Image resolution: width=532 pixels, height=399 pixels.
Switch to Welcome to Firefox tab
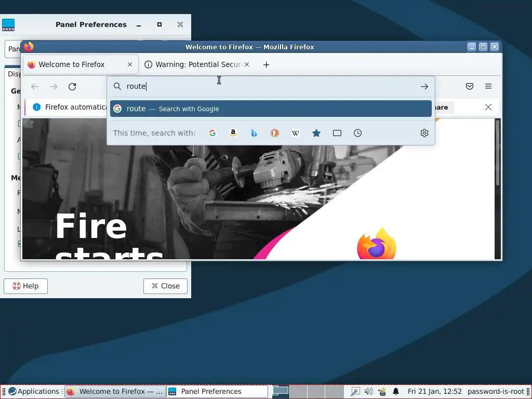click(81, 64)
